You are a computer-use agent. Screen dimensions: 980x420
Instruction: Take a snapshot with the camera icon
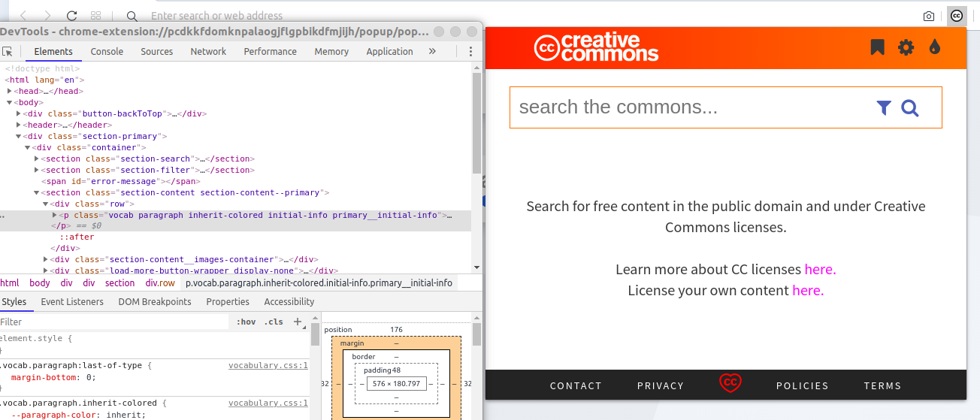929,16
